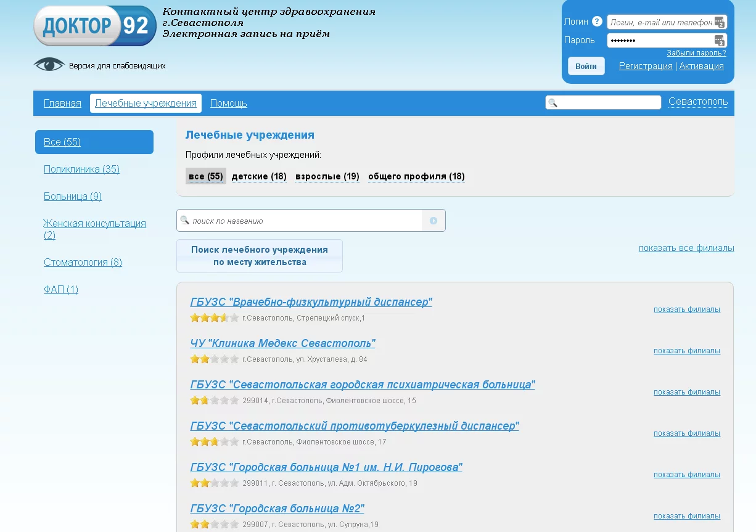
Task: Open ЧУ Клиника Медекс Севастополь
Action: [282, 343]
